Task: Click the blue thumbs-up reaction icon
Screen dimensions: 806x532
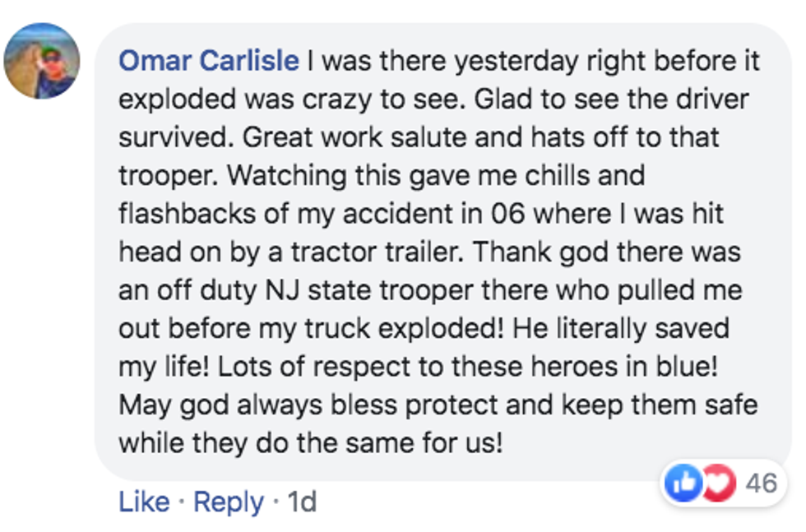Action: coord(682,483)
